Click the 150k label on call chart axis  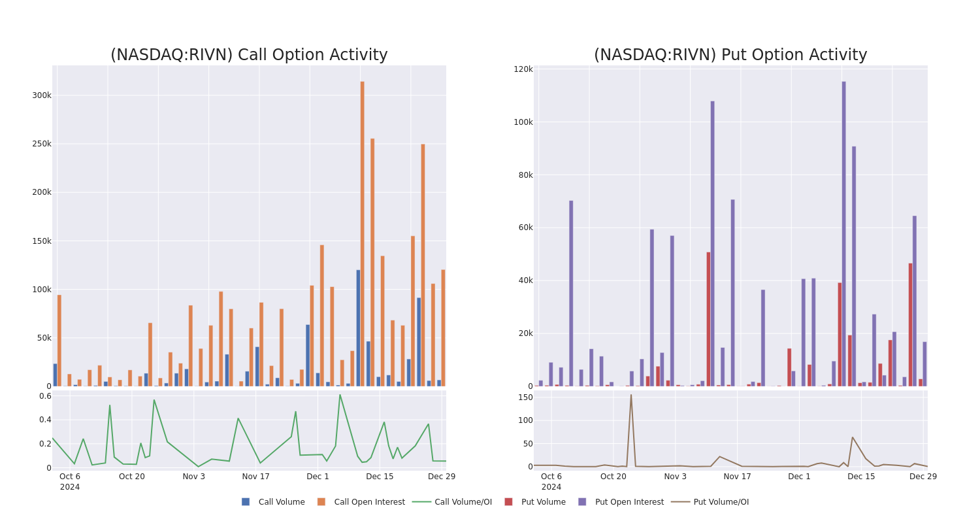[x=42, y=241]
